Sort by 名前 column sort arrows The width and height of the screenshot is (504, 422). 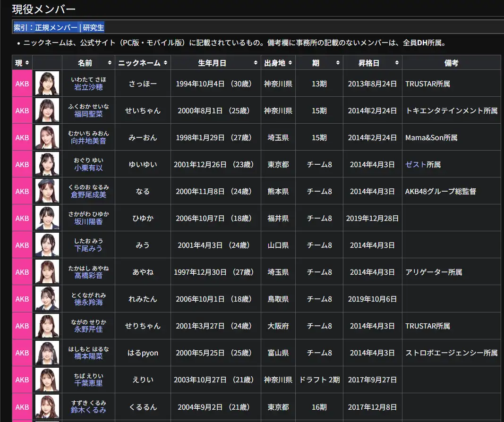[110, 63]
